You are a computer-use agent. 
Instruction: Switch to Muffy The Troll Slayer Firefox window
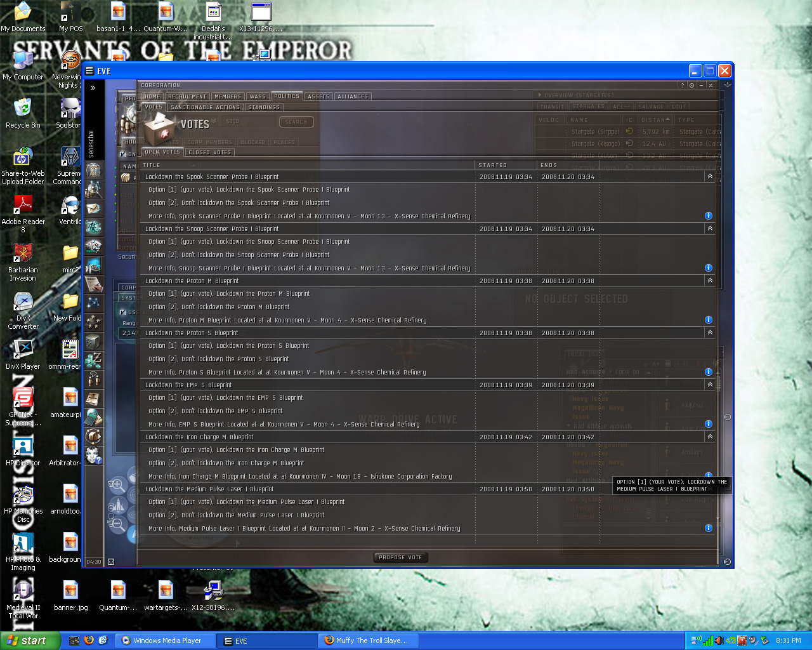tap(368, 641)
